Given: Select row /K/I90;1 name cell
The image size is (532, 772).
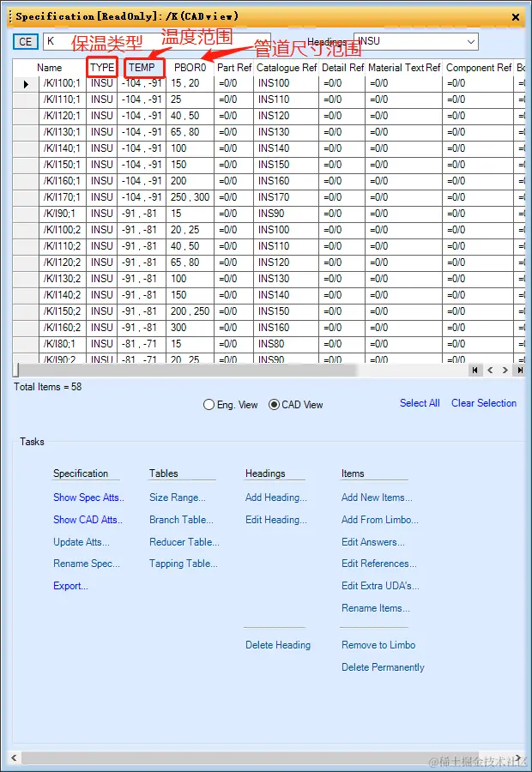Looking at the screenshot, I should 63,214.
